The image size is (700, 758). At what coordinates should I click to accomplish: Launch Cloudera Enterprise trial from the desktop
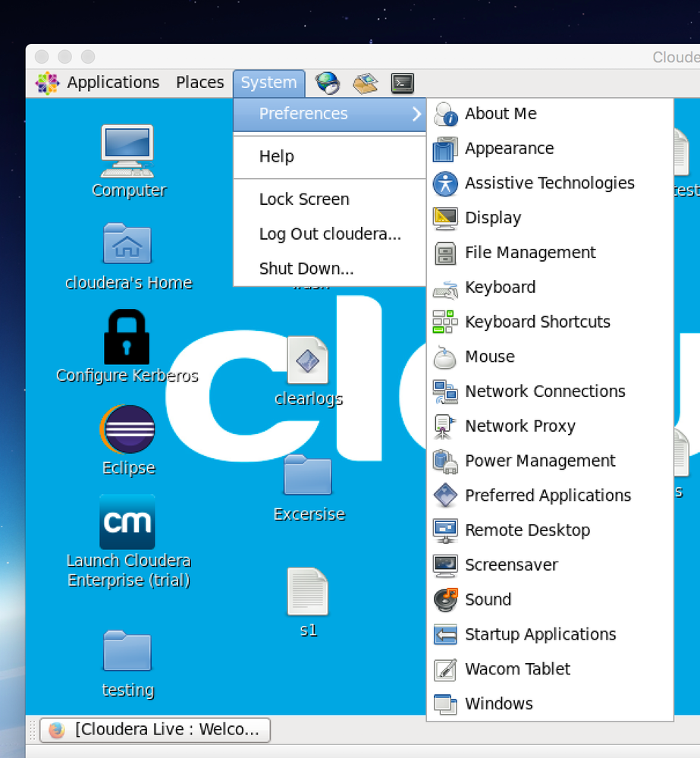(x=127, y=522)
